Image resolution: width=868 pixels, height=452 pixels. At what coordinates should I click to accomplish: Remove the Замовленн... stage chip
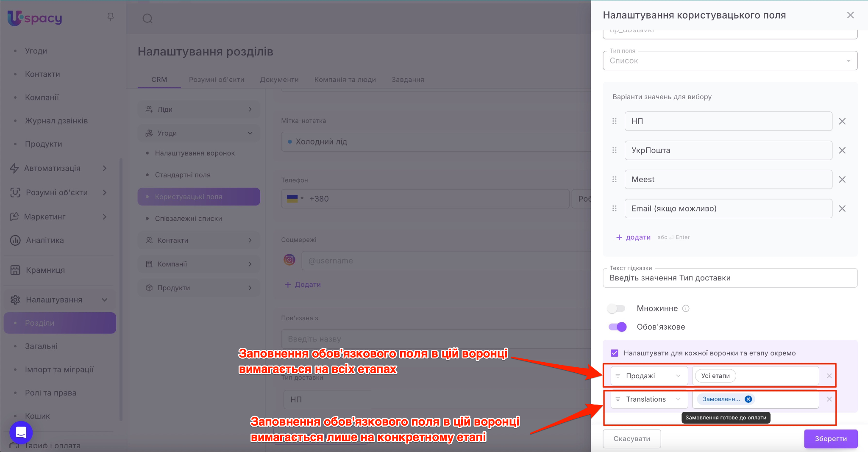748,399
